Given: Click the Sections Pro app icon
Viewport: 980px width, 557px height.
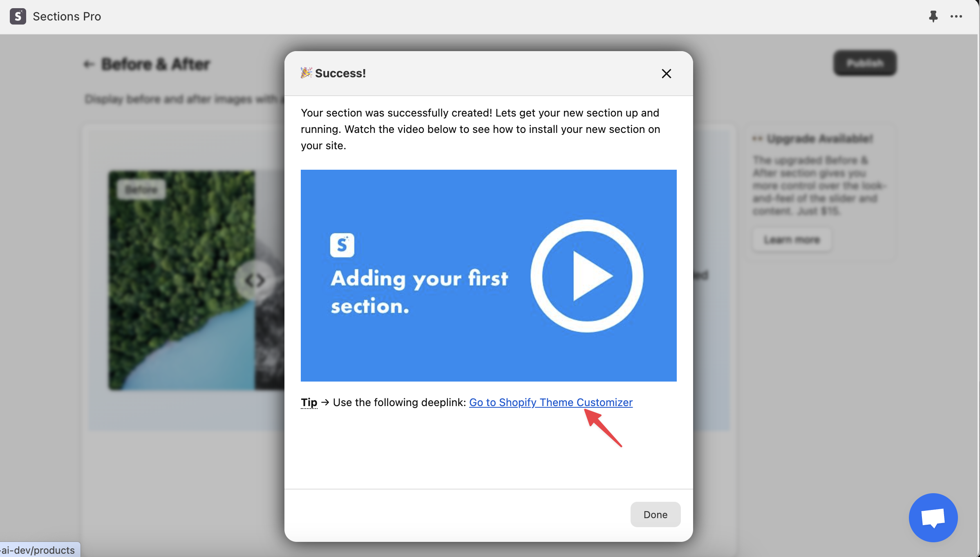Looking at the screenshot, I should 18,16.
